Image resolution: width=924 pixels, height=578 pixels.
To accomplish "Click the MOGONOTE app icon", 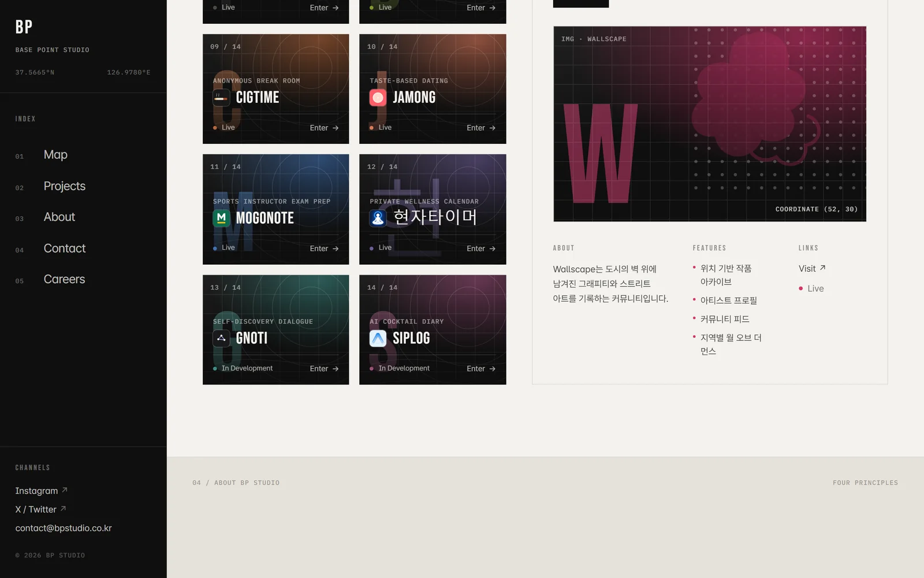I will [221, 218].
